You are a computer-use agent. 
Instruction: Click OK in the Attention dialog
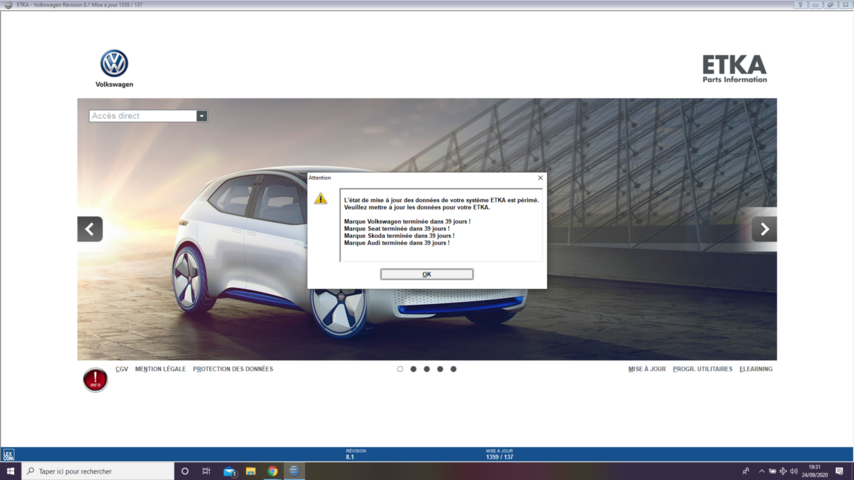tap(426, 274)
